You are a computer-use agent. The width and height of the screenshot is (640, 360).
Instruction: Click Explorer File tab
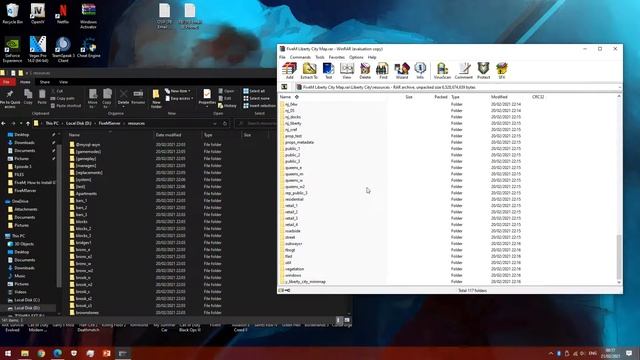pyautogui.click(x=7, y=82)
